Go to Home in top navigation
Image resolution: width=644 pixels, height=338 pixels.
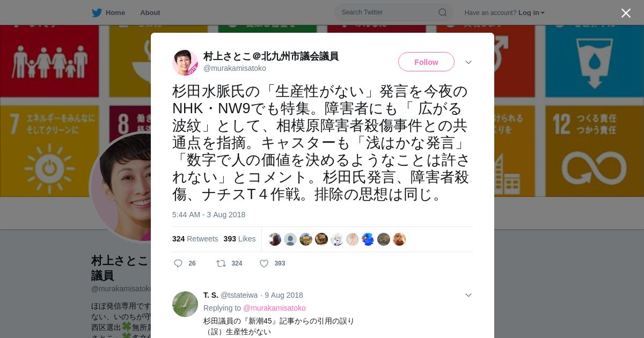[115, 13]
